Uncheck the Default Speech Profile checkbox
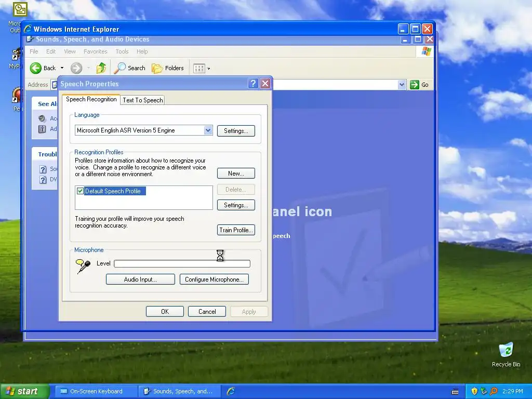The image size is (532, 399). click(80, 191)
